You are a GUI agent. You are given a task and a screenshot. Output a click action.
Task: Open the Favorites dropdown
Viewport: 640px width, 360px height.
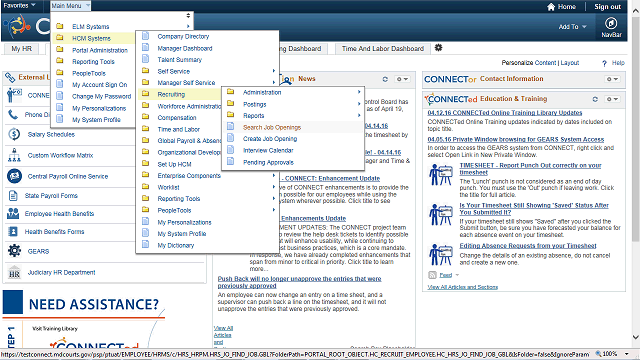coord(20,6)
